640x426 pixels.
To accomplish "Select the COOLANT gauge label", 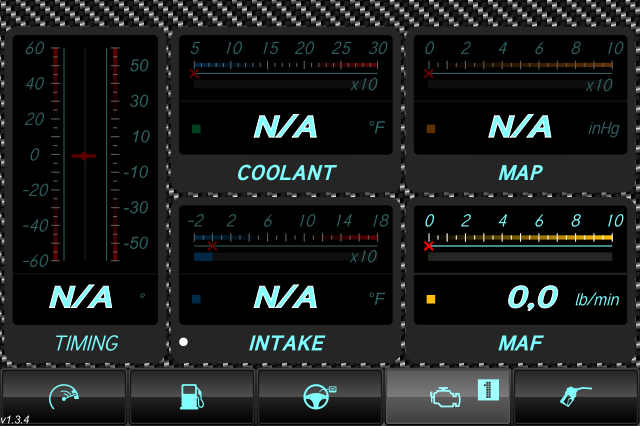I will tap(287, 173).
